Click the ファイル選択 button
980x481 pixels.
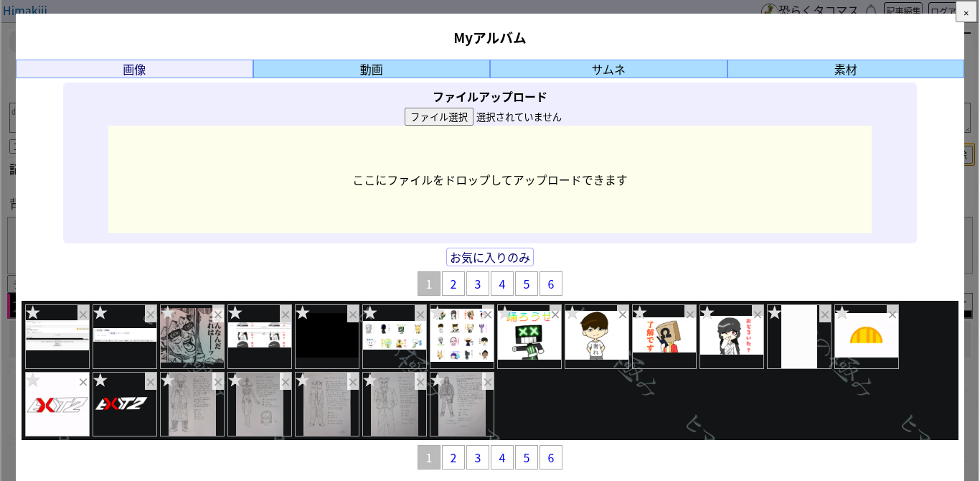[438, 117]
